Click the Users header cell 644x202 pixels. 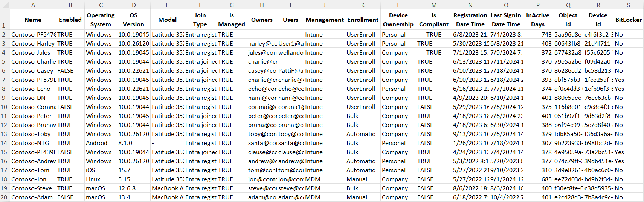click(290, 20)
